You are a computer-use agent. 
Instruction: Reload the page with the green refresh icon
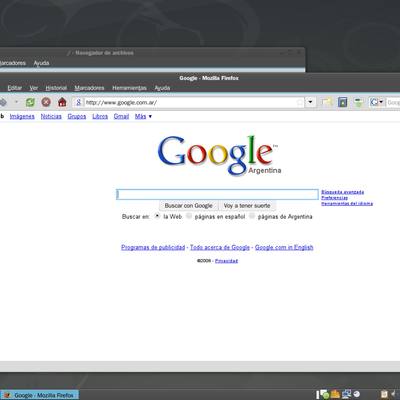coord(30,102)
